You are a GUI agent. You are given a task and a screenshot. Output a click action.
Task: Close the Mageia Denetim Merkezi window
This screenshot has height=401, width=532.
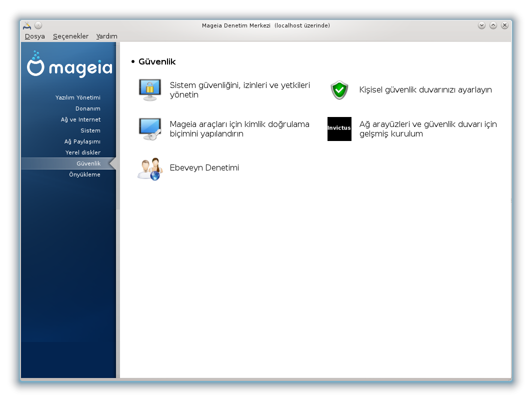504,25
